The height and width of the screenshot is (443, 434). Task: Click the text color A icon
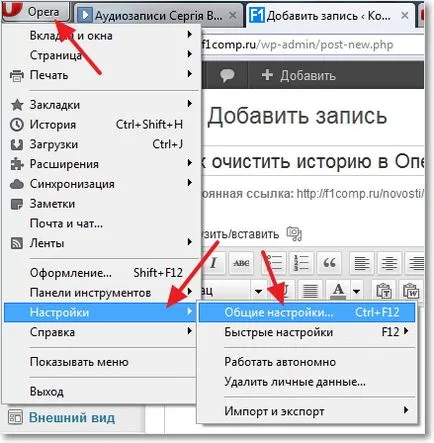point(338,291)
